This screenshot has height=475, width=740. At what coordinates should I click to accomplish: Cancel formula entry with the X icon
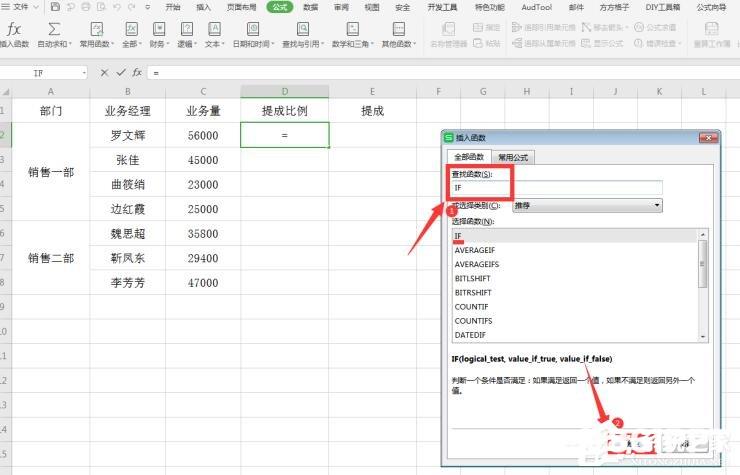(x=104, y=73)
